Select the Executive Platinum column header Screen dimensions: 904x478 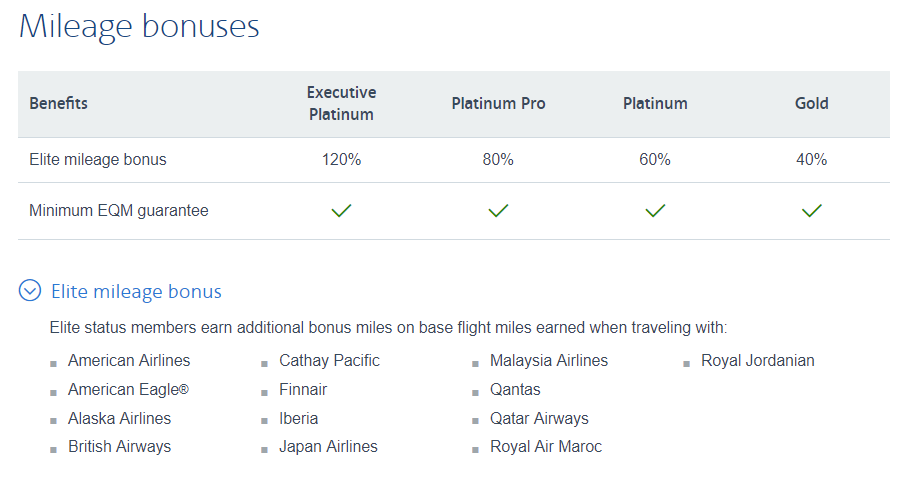point(341,103)
